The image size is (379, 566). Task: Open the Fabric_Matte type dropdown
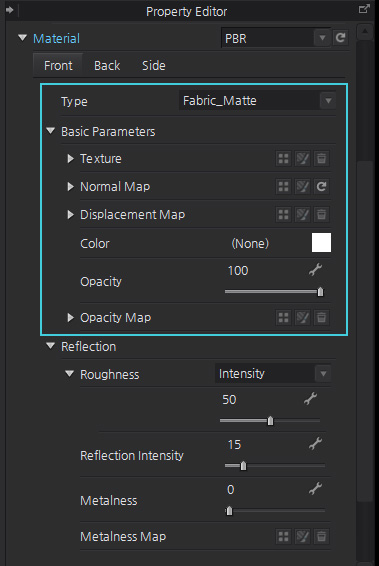257,100
